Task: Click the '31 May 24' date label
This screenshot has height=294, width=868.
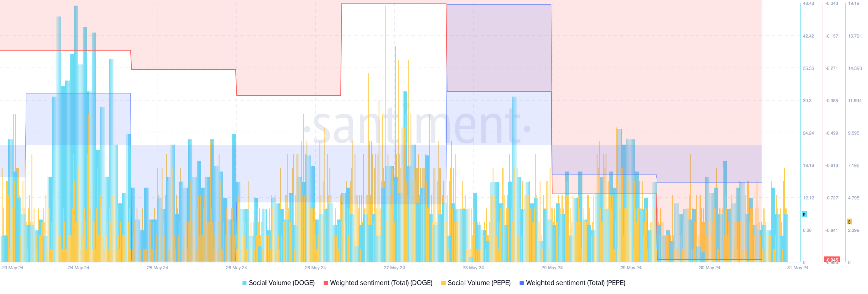Action: click(x=797, y=268)
